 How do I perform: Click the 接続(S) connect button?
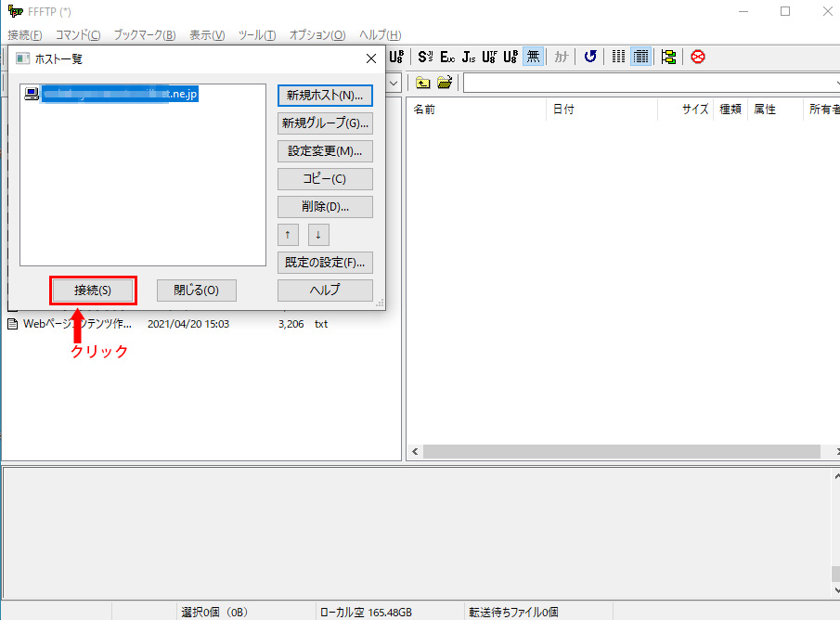[93, 291]
